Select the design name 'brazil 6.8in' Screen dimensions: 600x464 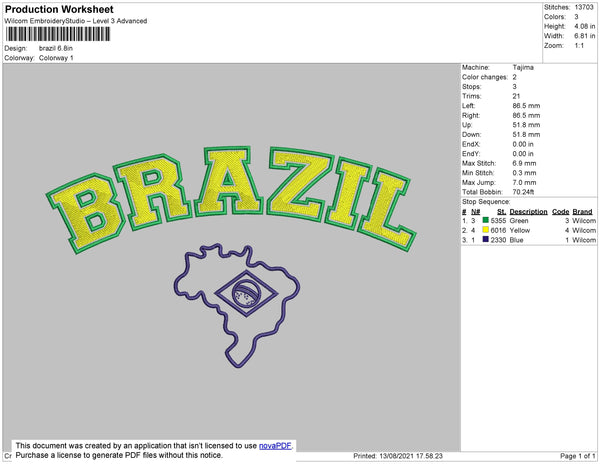56,48
